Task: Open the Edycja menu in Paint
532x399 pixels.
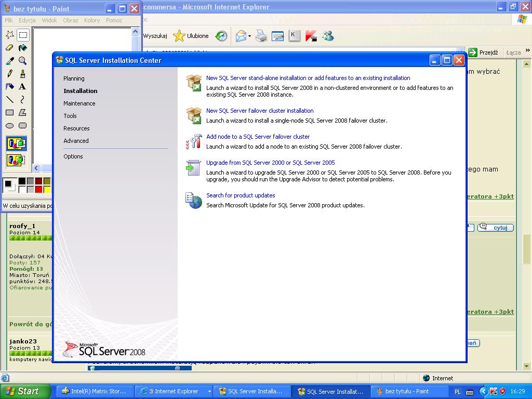Action: coord(27,20)
